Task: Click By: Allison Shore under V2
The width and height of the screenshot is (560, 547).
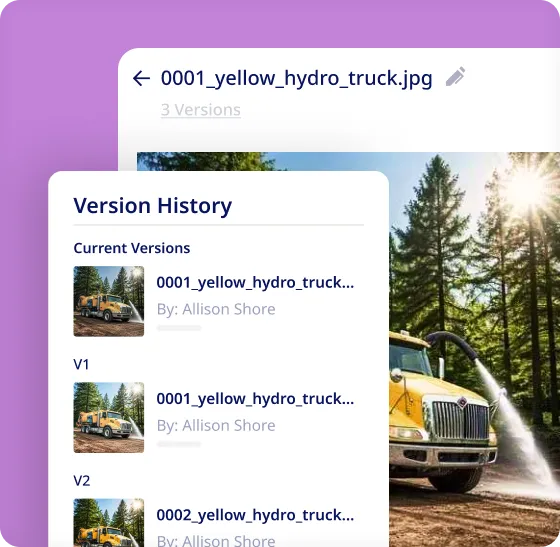Action: [216, 540]
